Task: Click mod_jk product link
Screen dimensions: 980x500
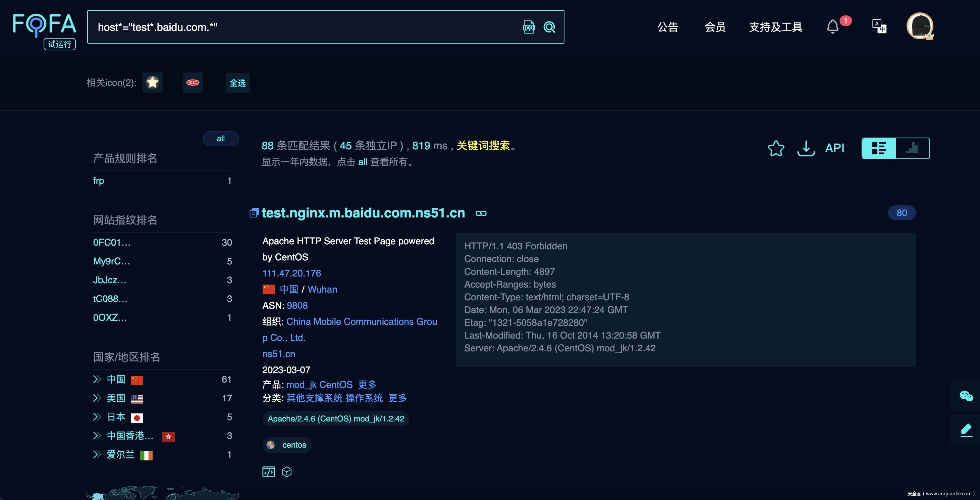Action: (301, 385)
